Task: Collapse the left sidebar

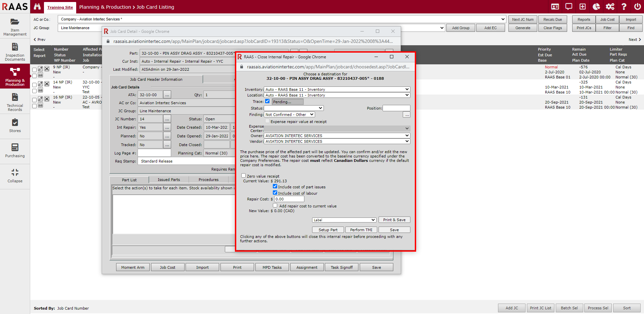Action: [x=15, y=176]
